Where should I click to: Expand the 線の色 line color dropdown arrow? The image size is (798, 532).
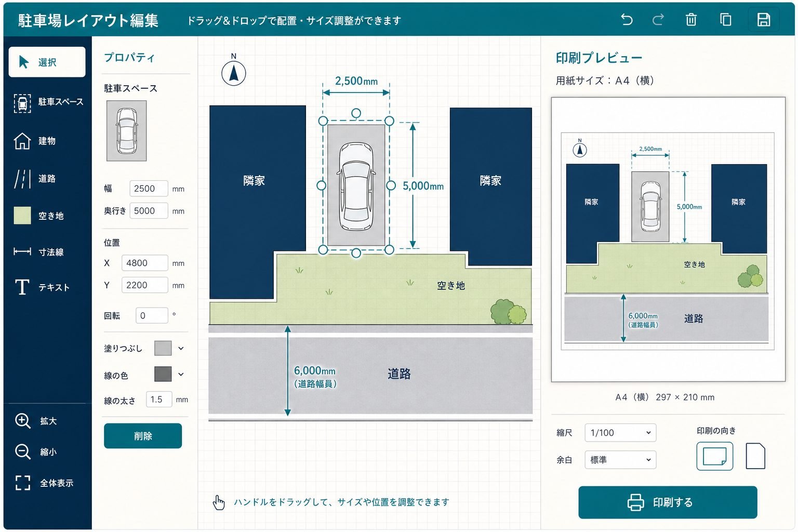tap(181, 374)
